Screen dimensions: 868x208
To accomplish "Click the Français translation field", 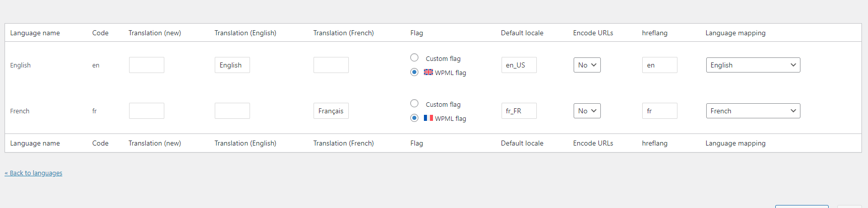I will point(331,111).
